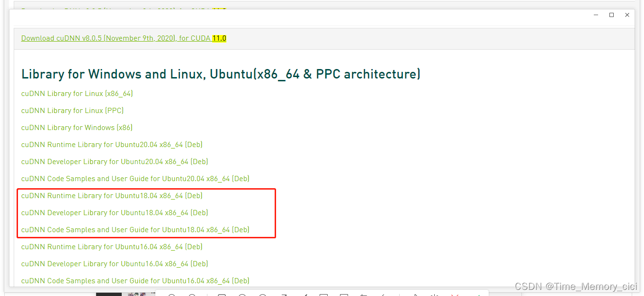Open cuDNN Code Samples for Ubuntu20.04 Deb link
The width and height of the screenshot is (644, 296).
[x=135, y=179]
